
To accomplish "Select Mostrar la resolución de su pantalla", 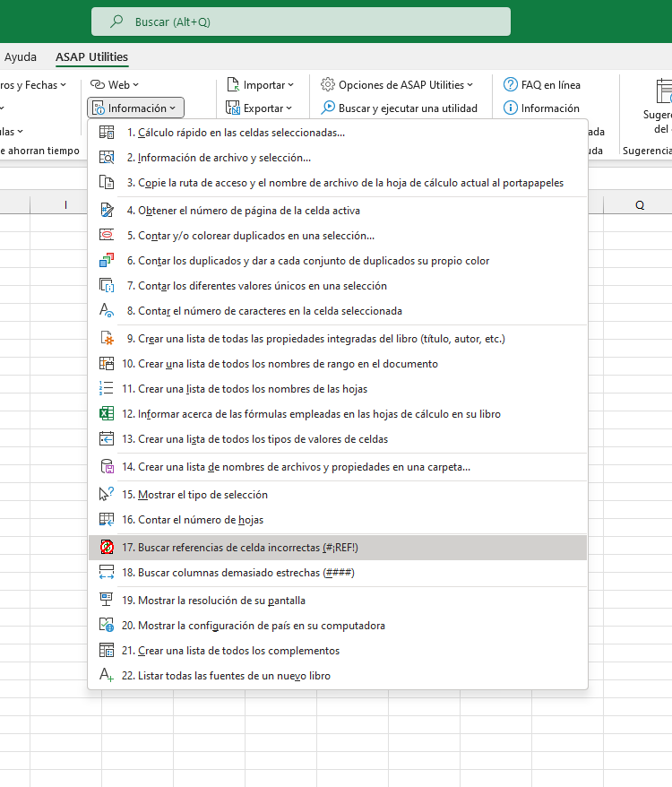I will pyautogui.click(x=338, y=601).
